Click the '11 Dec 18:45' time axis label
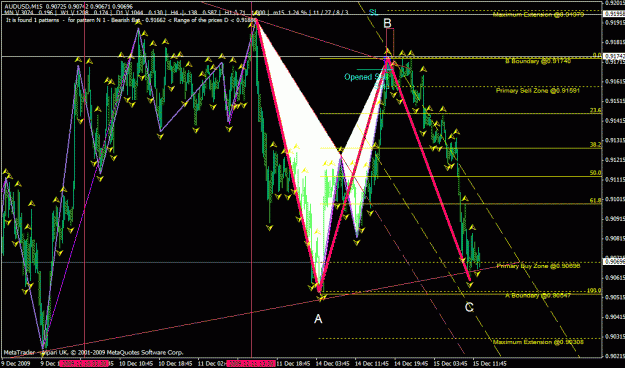 click(x=293, y=364)
